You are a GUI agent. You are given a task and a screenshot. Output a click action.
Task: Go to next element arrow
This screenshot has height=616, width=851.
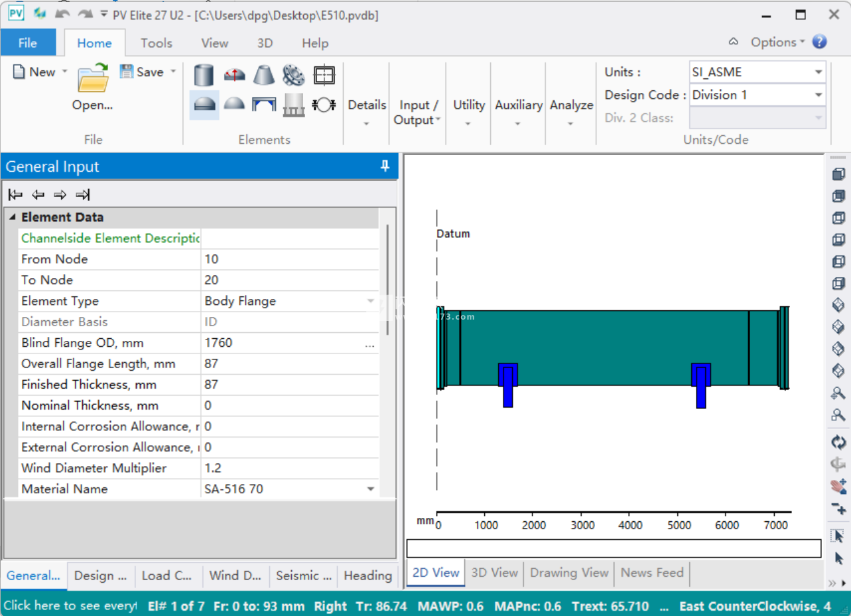[60, 194]
